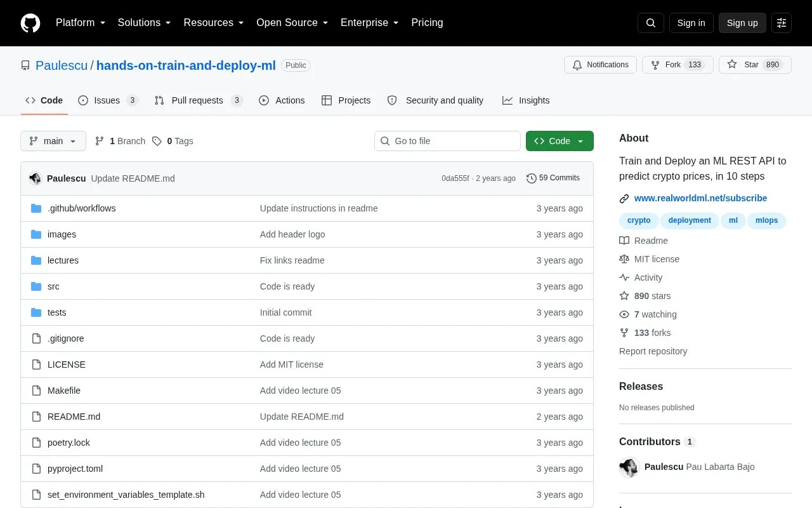Open the Paulescu owner link
Image resolution: width=812 pixels, height=508 pixels.
62,65
